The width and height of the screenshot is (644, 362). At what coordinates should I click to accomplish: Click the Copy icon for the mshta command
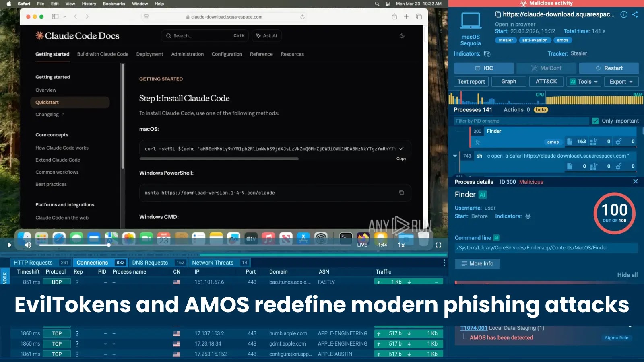tap(401, 192)
